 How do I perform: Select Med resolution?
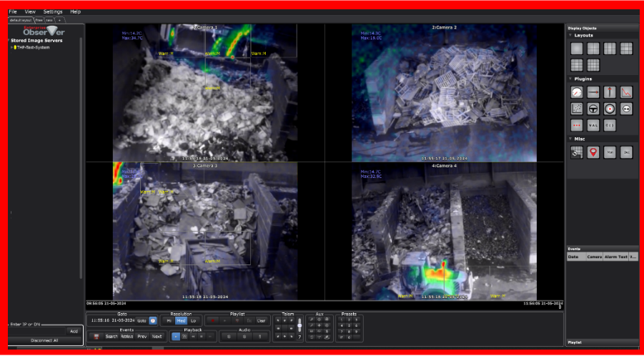tap(181, 320)
